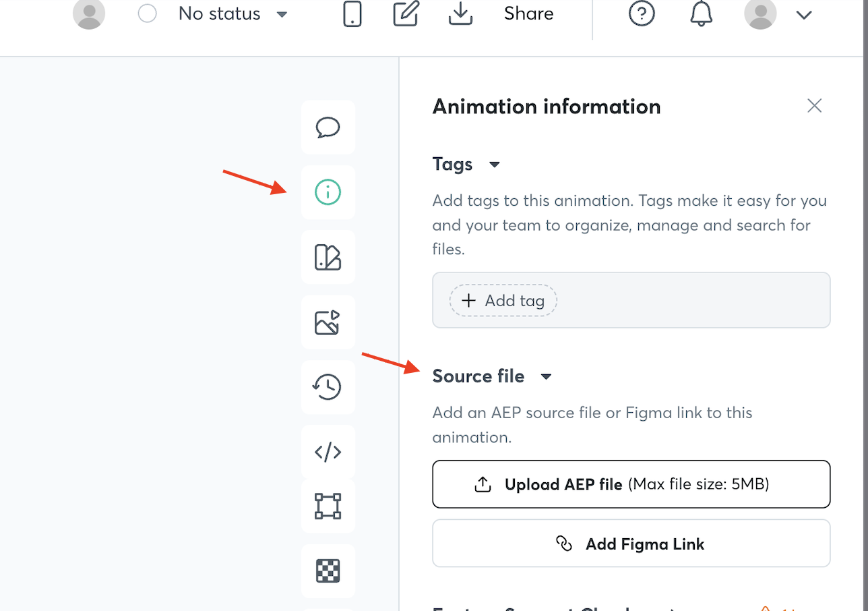Select the Animation information icon
The width and height of the screenshot is (868, 611).
[x=328, y=192]
